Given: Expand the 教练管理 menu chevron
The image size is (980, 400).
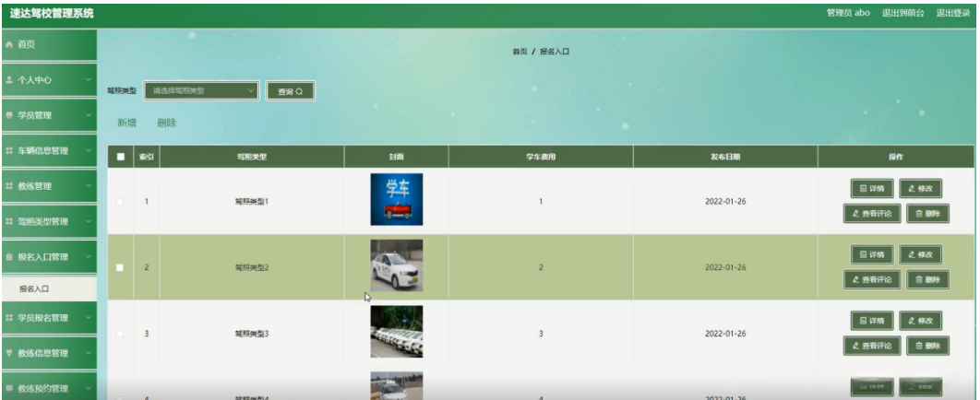Looking at the screenshot, I should [x=88, y=186].
